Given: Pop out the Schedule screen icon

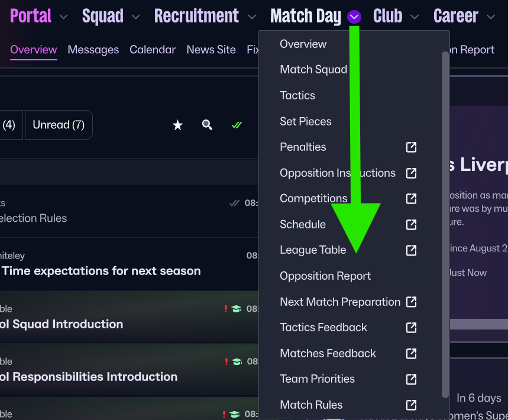Looking at the screenshot, I should click(x=411, y=225).
